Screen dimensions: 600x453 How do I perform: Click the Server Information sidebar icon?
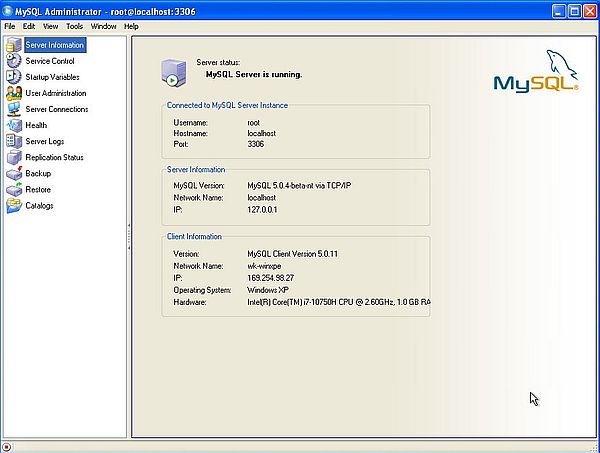point(14,45)
